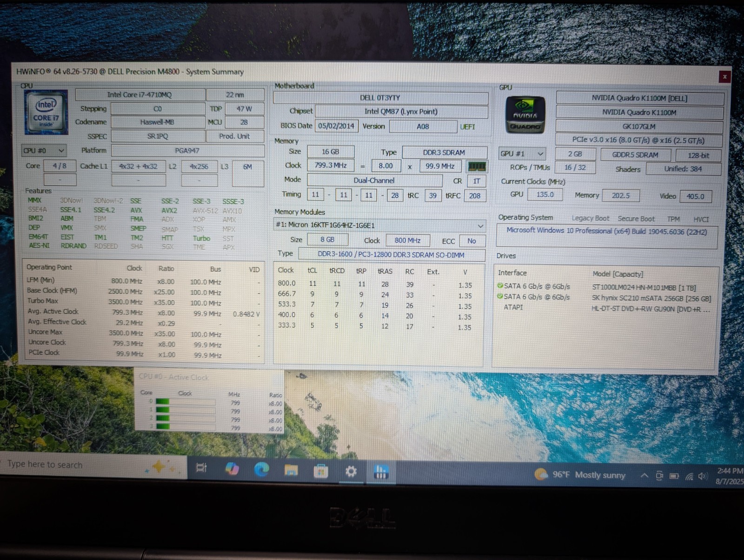Click the Video clock 405.0 value

[x=695, y=196]
